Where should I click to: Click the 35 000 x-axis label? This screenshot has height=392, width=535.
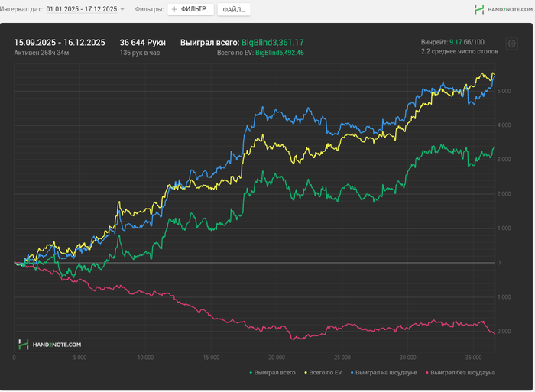(473, 358)
